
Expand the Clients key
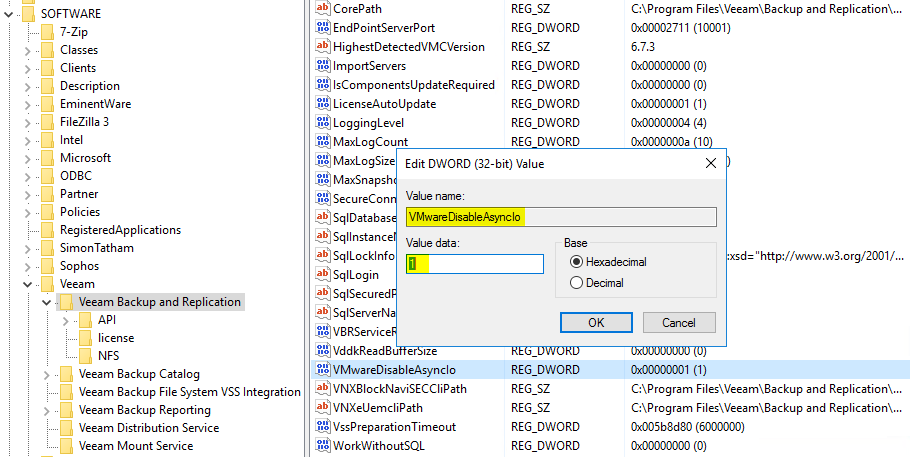click(27, 69)
